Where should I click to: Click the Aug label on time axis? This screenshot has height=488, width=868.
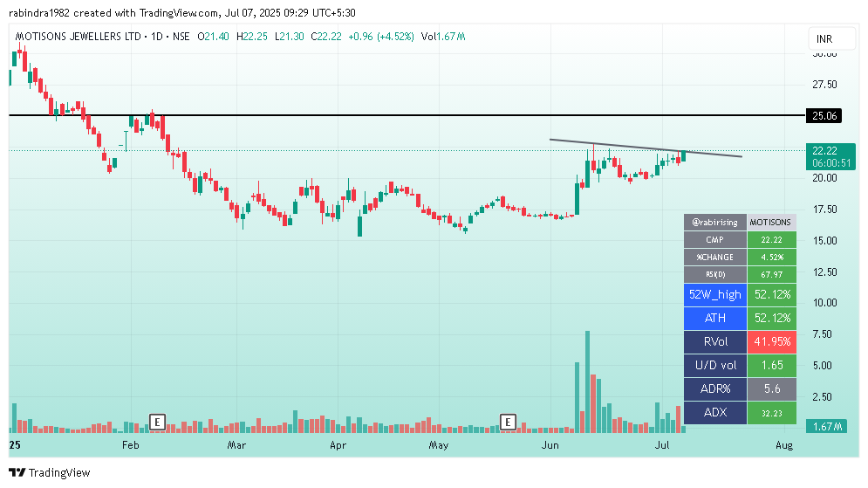pos(784,445)
